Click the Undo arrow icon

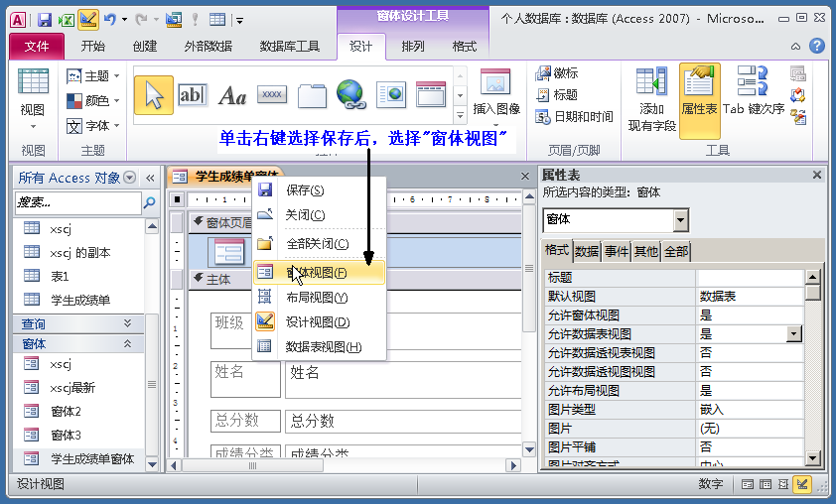pyautogui.click(x=110, y=20)
